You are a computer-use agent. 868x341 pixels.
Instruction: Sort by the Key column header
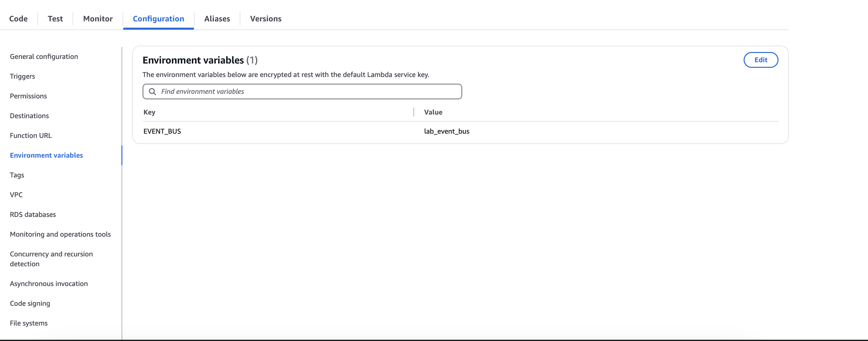pyautogui.click(x=149, y=112)
